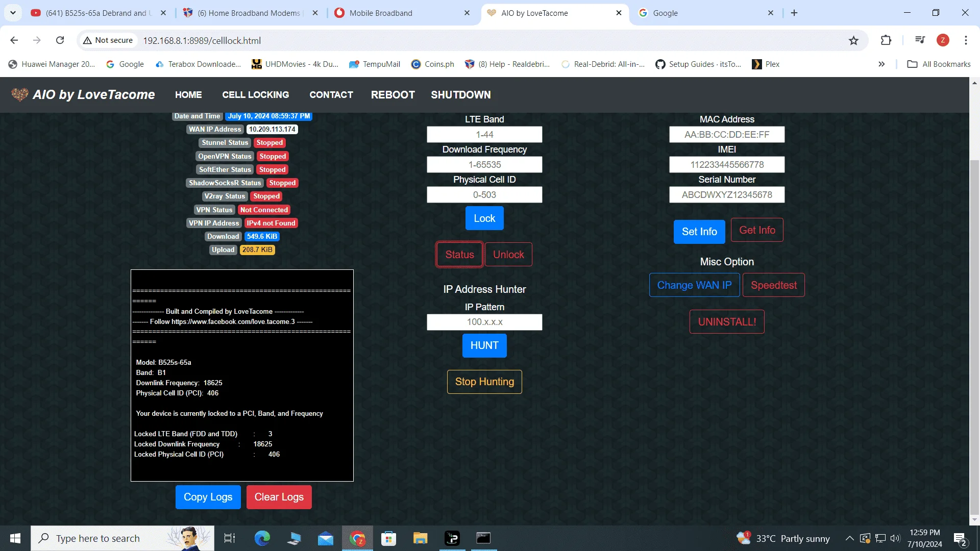Image resolution: width=980 pixels, height=551 pixels.
Task: Click the IMEI input field
Action: pos(727,165)
